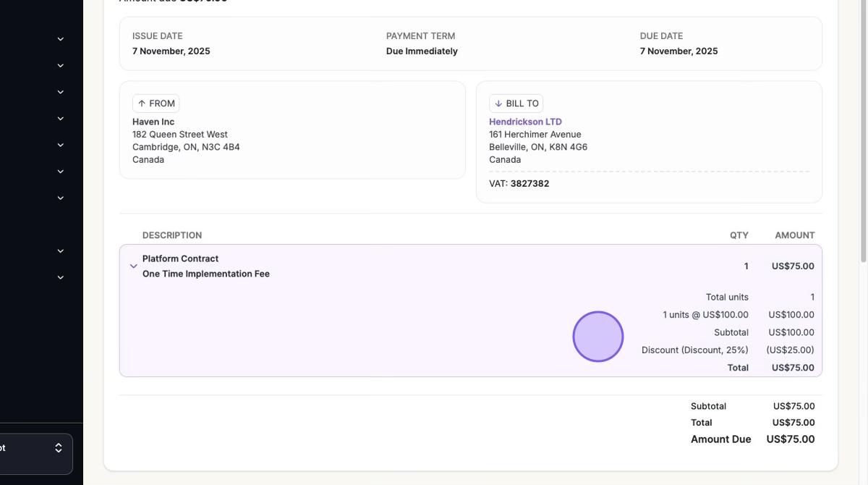Click the Amount Due US$75.00 value
Screen dimensions: 868x485
(790, 439)
